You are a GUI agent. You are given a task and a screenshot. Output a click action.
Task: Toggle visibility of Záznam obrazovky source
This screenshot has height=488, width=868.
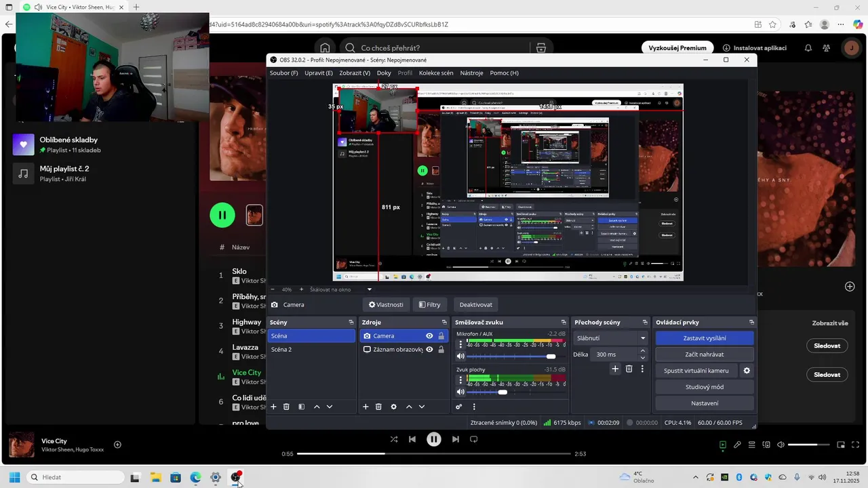click(429, 350)
